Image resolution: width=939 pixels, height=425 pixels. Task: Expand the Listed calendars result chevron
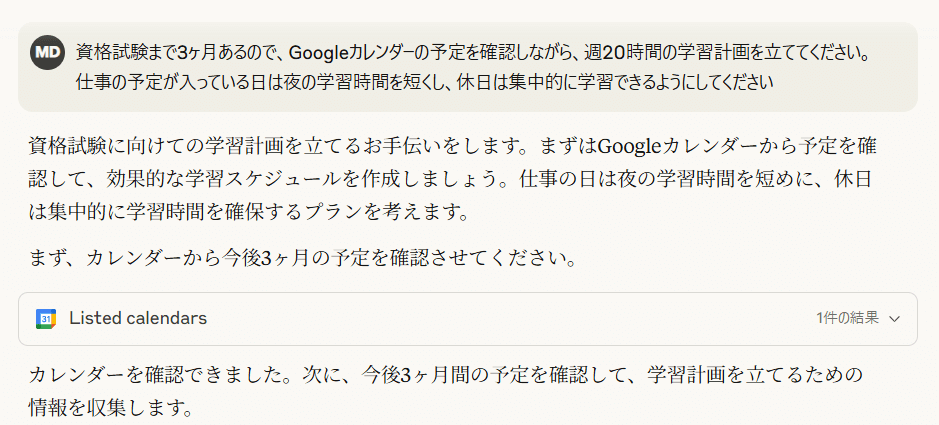pos(895,319)
